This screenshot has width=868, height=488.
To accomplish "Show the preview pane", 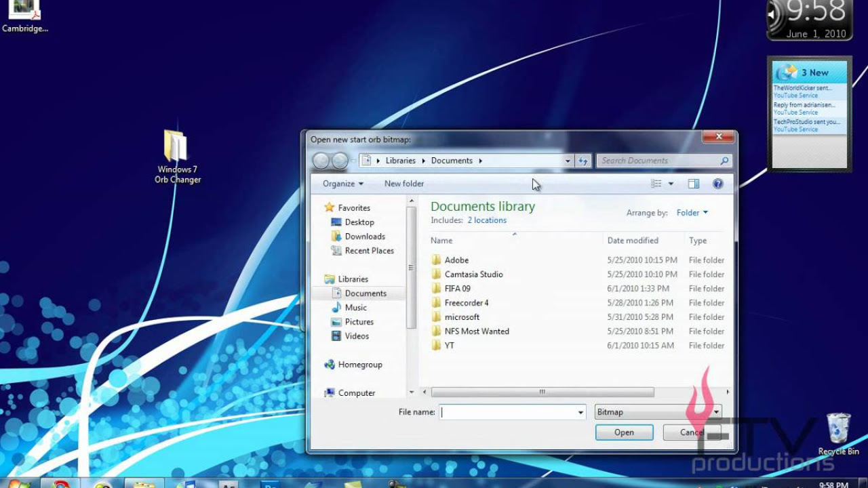I will (694, 184).
